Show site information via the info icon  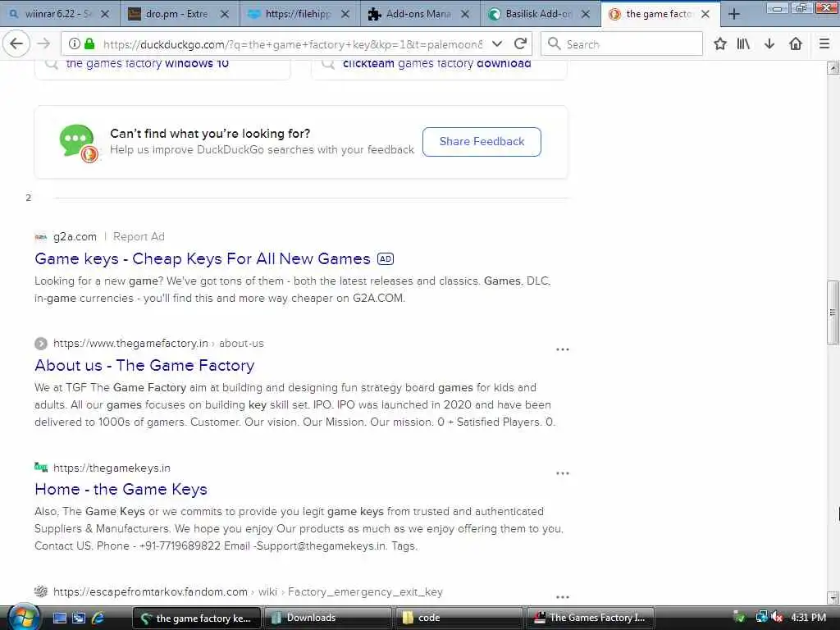(x=75, y=43)
